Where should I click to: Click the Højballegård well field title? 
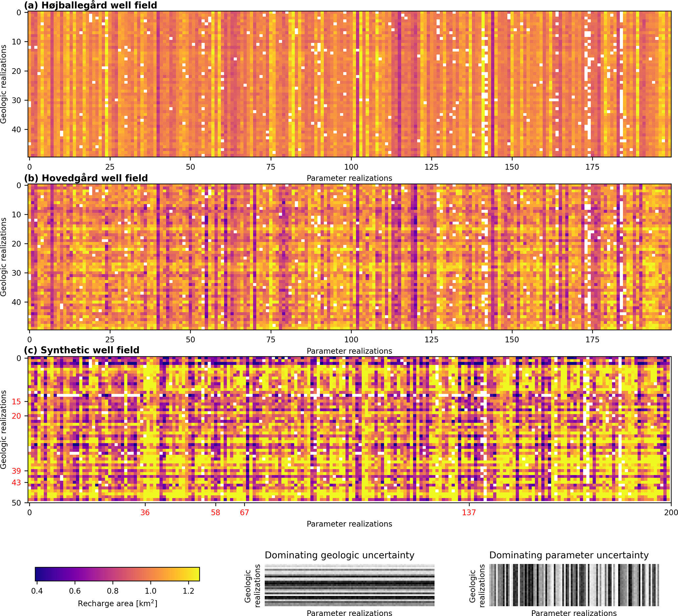pos(90,5)
